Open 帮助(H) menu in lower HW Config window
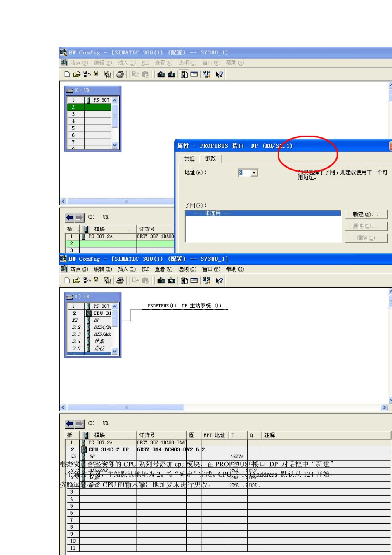This screenshot has width=392, height=555. click(x=235, y=269)
